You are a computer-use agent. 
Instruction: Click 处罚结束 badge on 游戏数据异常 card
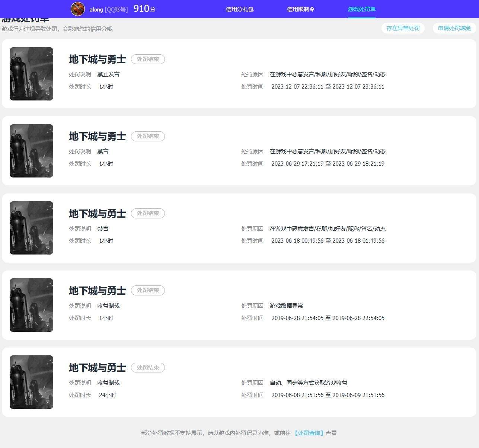(148, 290)
